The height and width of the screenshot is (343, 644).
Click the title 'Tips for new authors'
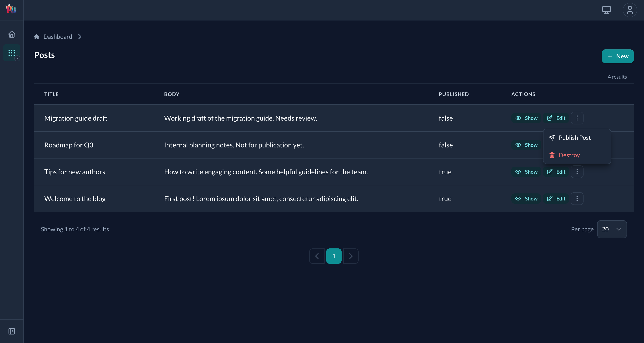75,172
